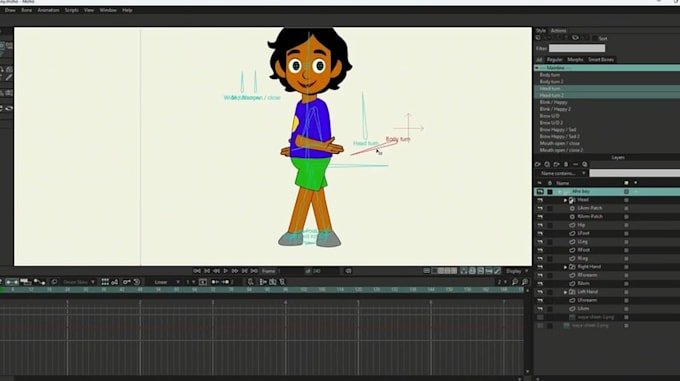
Task: Step forward one frame
Action: click(x=235, y=271)
